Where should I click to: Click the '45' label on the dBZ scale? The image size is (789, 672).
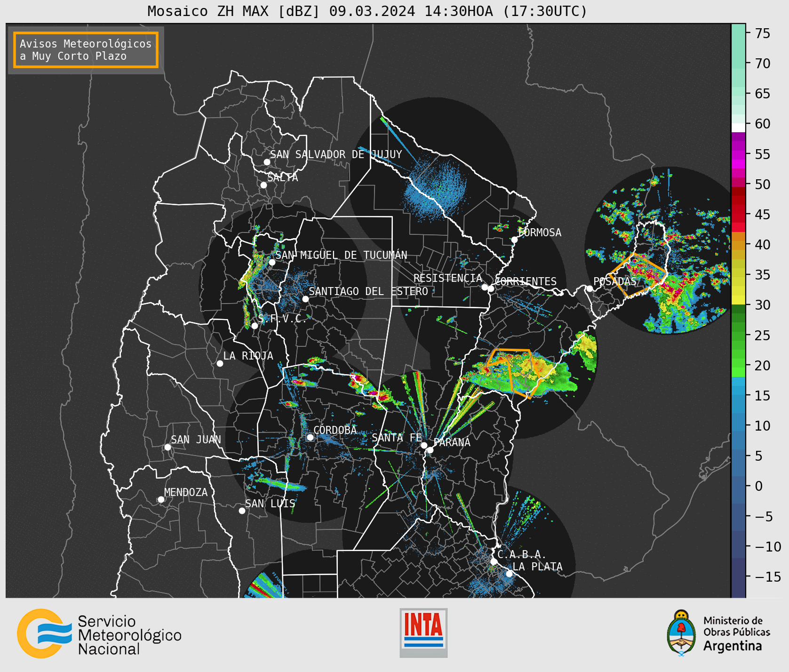coord(763,215)
